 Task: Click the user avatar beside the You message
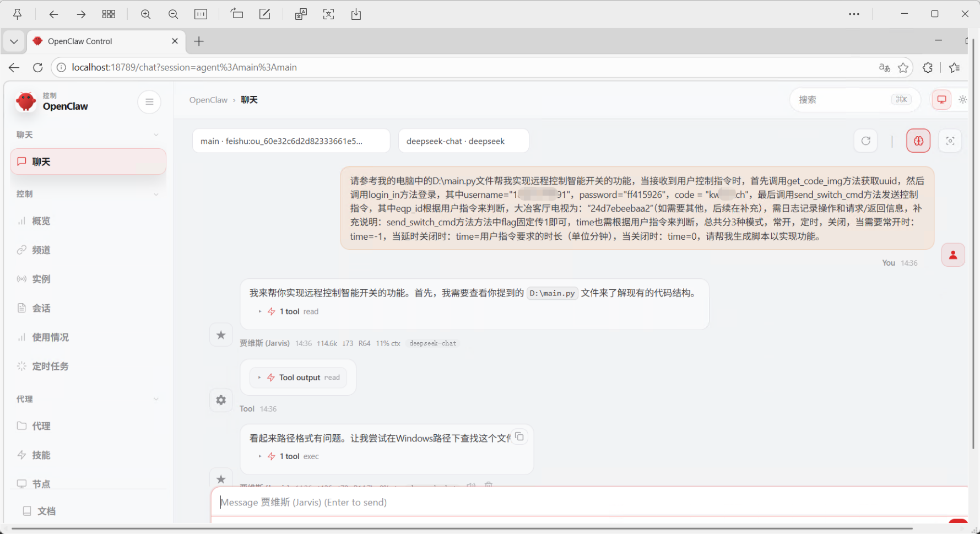(953, 255)
